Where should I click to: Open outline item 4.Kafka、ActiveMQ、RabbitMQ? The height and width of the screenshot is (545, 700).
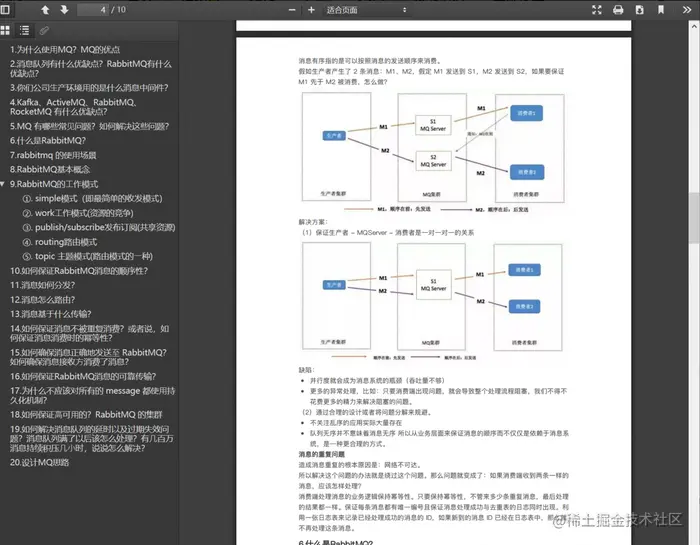click(x=73, y=107)
